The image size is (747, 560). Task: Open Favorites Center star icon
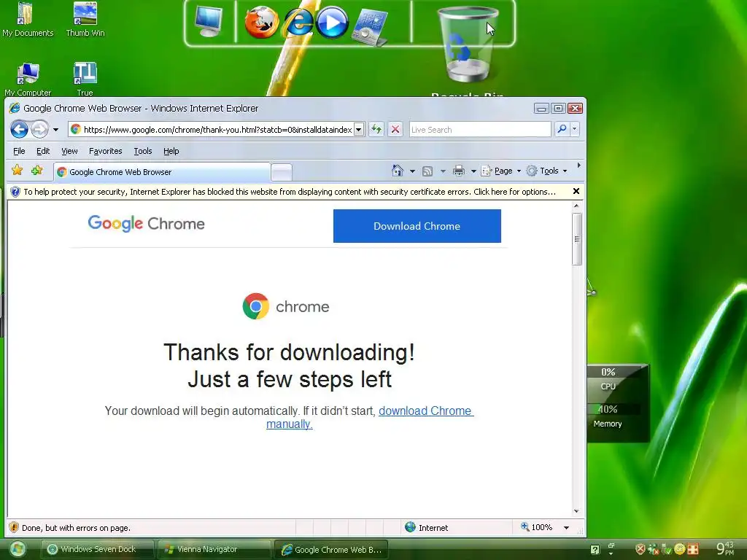pyautogui.click(x=18, y=170)
